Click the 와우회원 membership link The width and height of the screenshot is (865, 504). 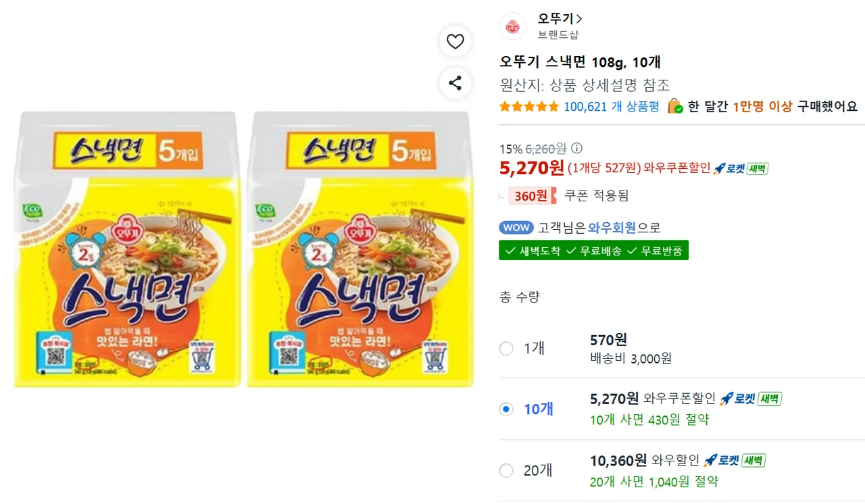(x=612, y=228)
